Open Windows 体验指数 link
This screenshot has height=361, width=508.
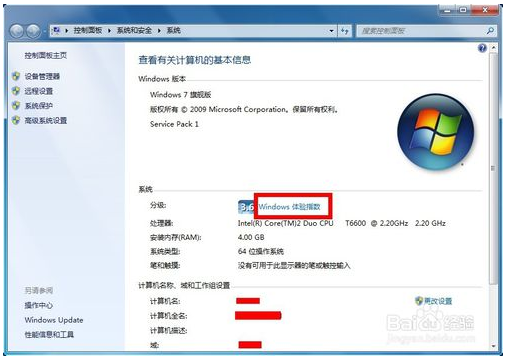click(289, 207)
